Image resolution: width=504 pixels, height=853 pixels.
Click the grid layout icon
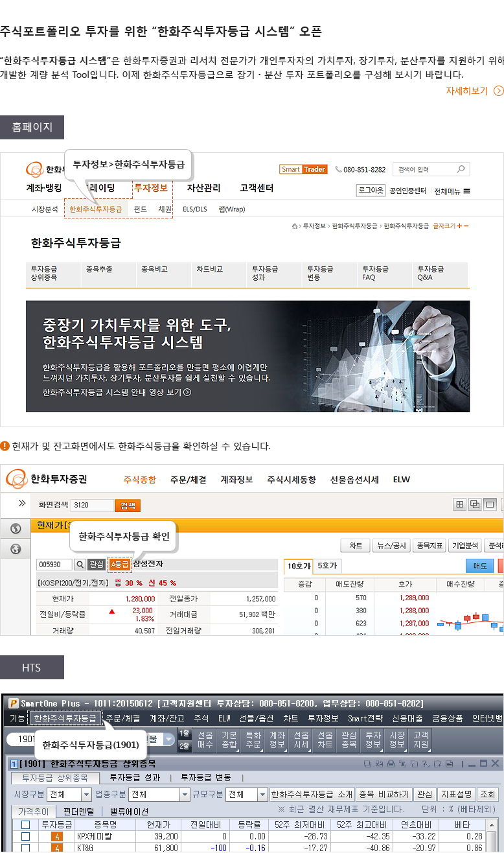[460, 505]
